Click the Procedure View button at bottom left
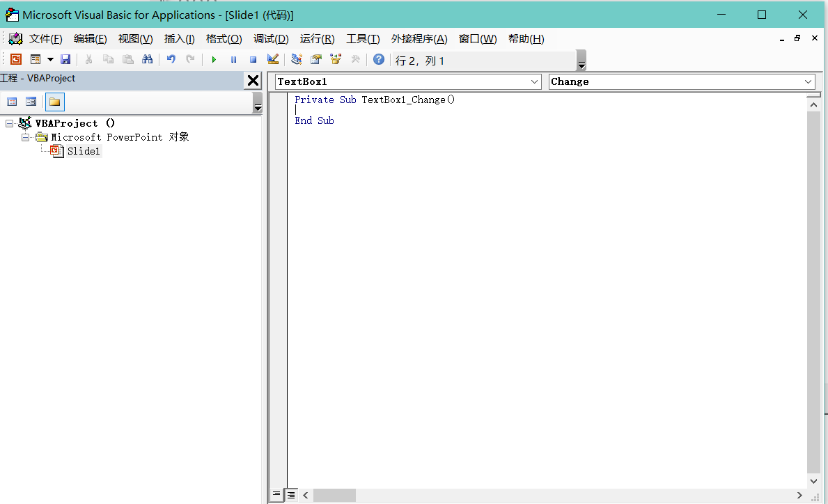The width and height of the screenshot is (828, 504). tap(276, 494)
